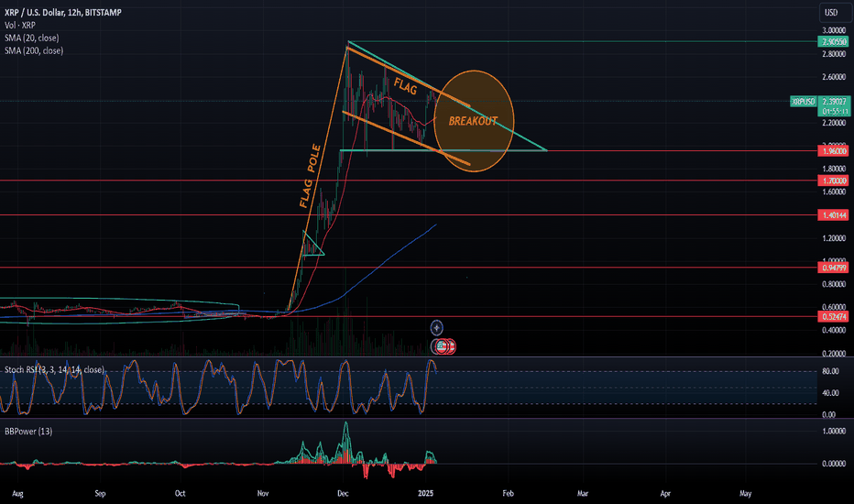The image size is (854, 504).
Task: Click the red 1.96000 price label
Action: [x=833, y=151]
